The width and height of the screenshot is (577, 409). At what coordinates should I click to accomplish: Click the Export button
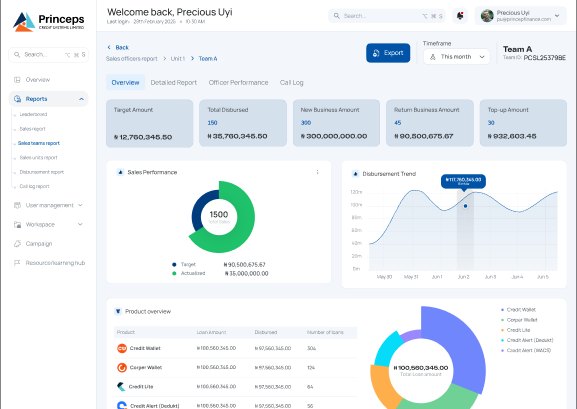(388, 53)
